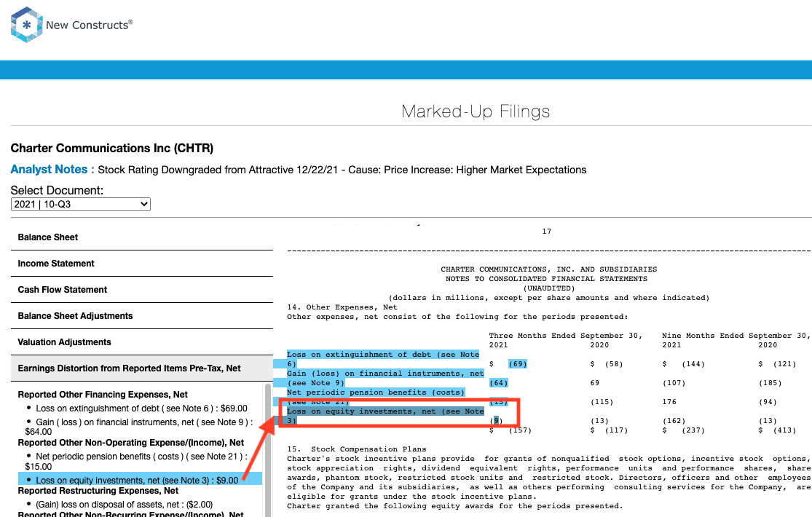Click Reported Other Financing Expenses, Net heading

[x=103, y=394]
